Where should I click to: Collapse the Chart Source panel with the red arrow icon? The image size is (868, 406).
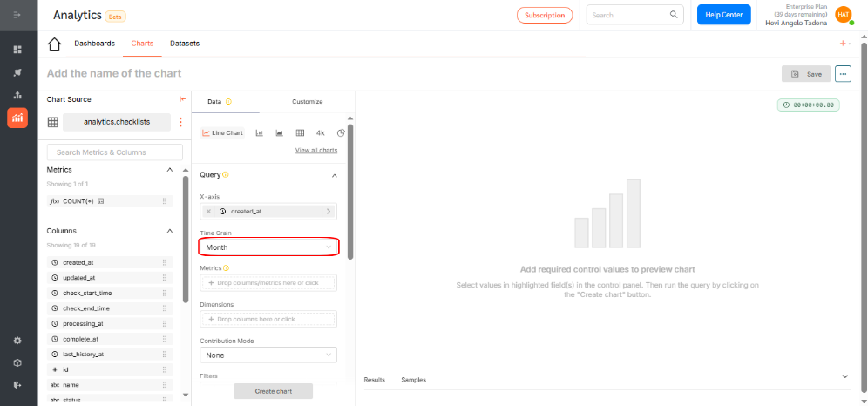[x=182, y=99]
